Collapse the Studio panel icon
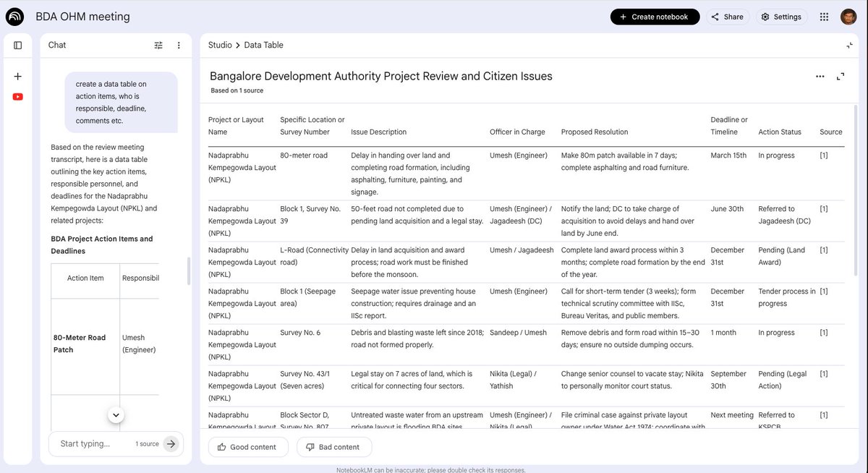The width and height of the screenshot is (868, 473). [x=849, y=45]
